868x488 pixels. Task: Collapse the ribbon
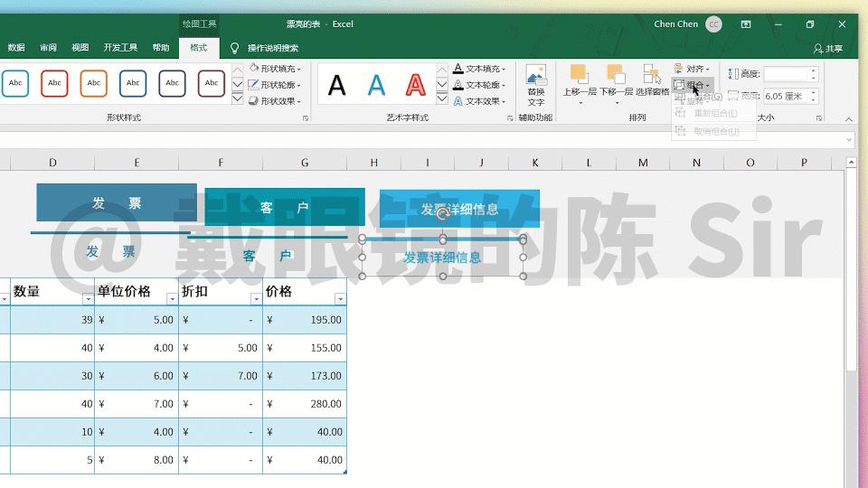click(x=849, y=119)
